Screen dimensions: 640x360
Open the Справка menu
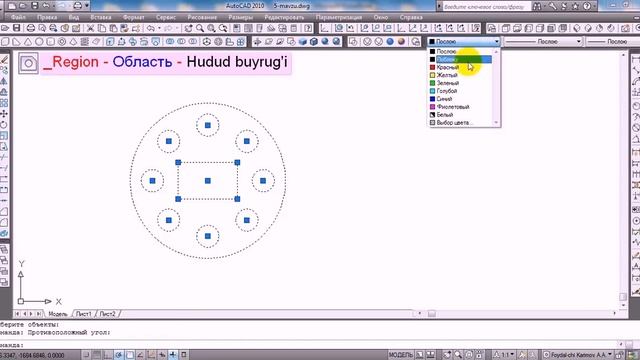click(411, 18)
